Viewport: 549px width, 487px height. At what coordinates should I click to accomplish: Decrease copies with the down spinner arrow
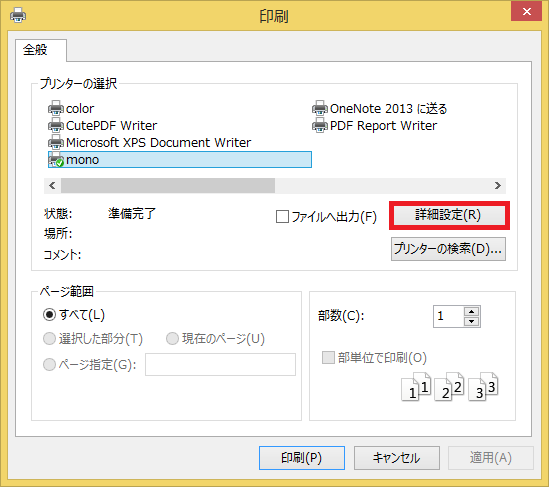click(472, 321)
